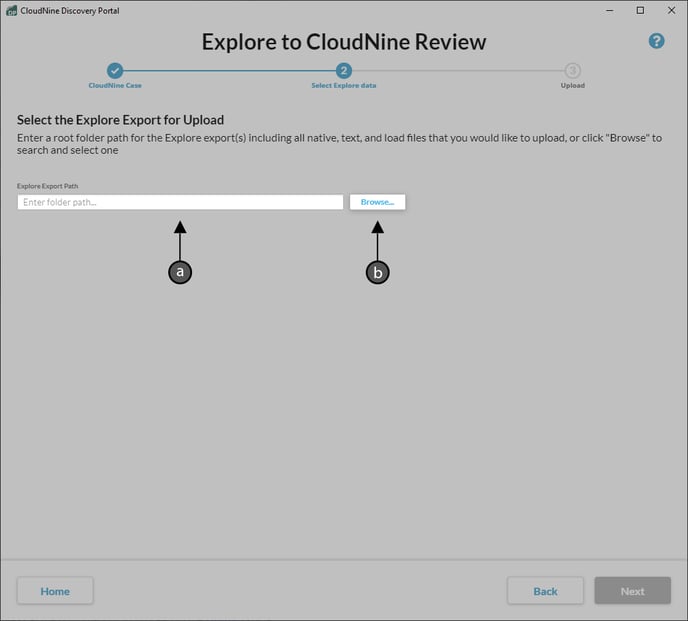Maximize the Discovery Portal window
The height and width of the screenshot is (621, 688).
pyautogui.click(x=640, y=11)
